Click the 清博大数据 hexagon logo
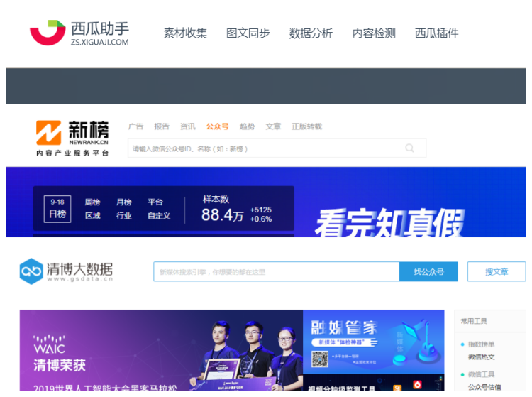This screenshot has height=397, width=532. (x=31, y=271)
